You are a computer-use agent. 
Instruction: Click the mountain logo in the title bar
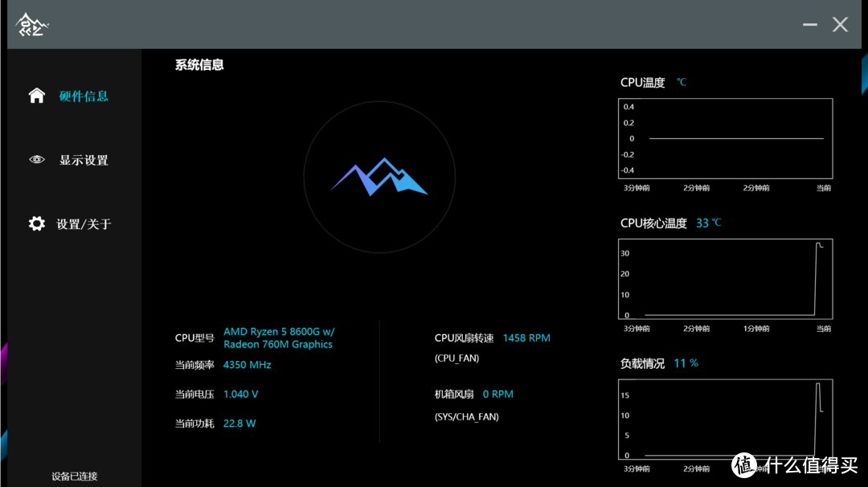pyautogui.click(x=32, y=25)
